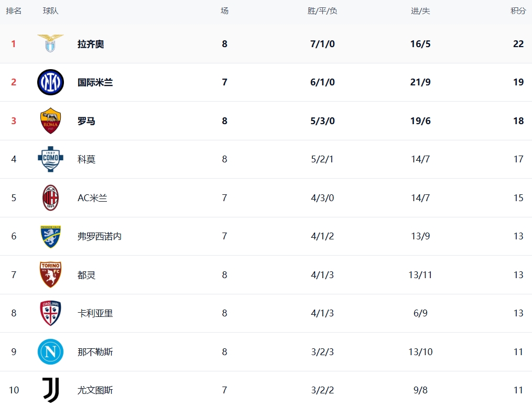
Task: Click Lazio's 22 points
Action: coord(518,44)
